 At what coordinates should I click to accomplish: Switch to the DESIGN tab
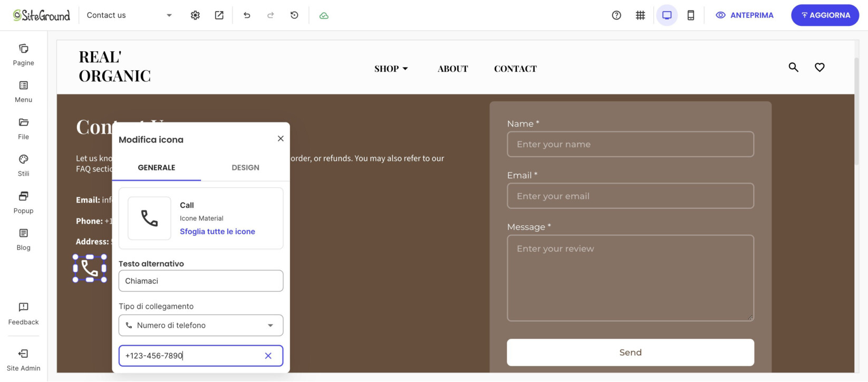[245, 168]
